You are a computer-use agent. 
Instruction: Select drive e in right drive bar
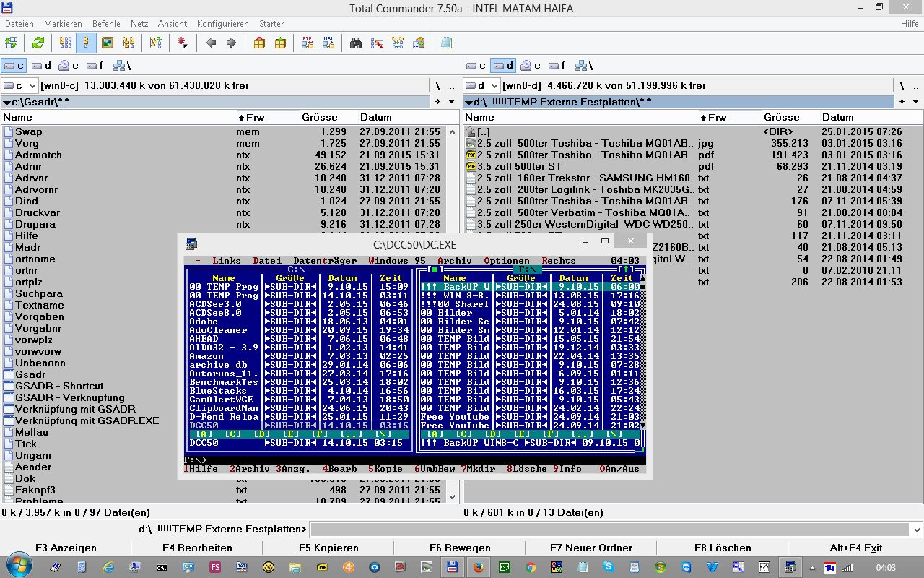click(531, 66)
